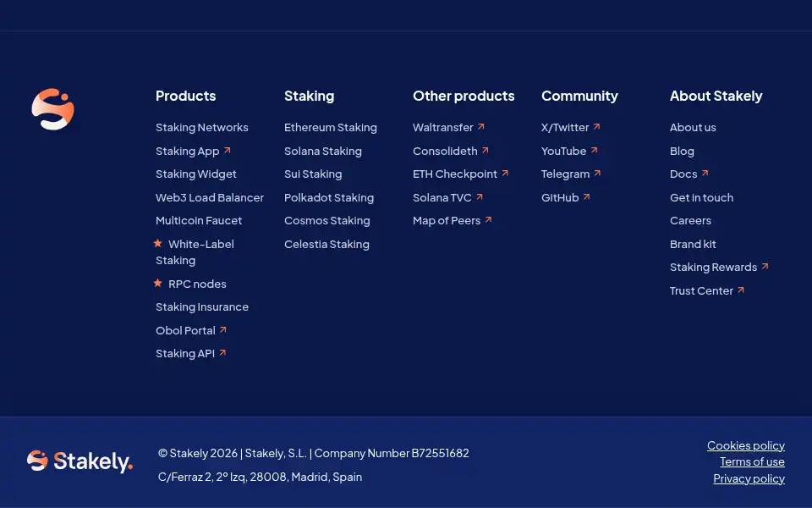Go to RPC nodes page

coord(197,284)
